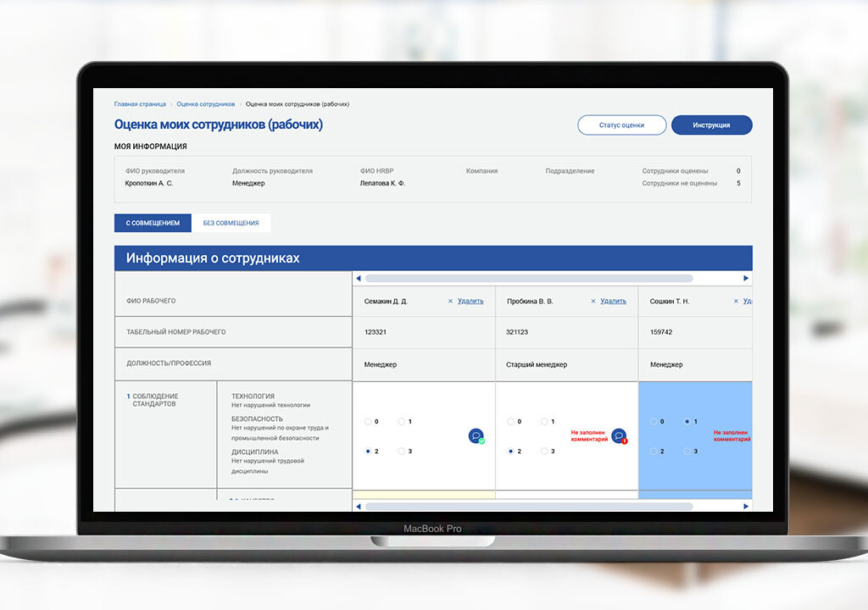
Task: Switch to Без совмещения tab
Action: [x=231, y=223]
